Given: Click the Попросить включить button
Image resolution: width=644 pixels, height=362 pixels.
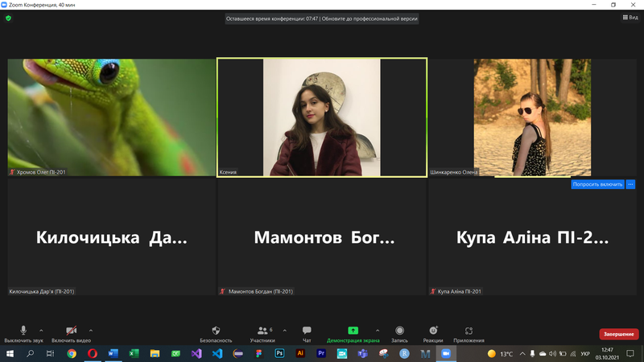Looking at the screenshot, I should [597, 184].
